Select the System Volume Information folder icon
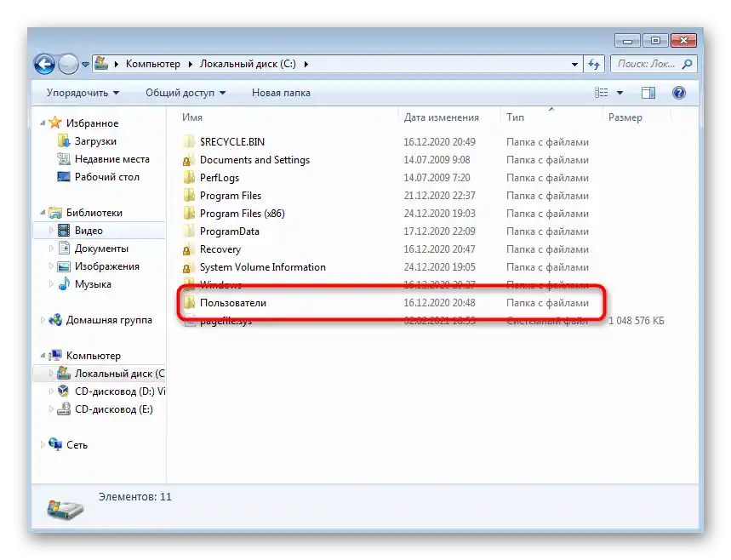This screenshot has width=731, height=560. pyautogui.click(x=189, y=267)
